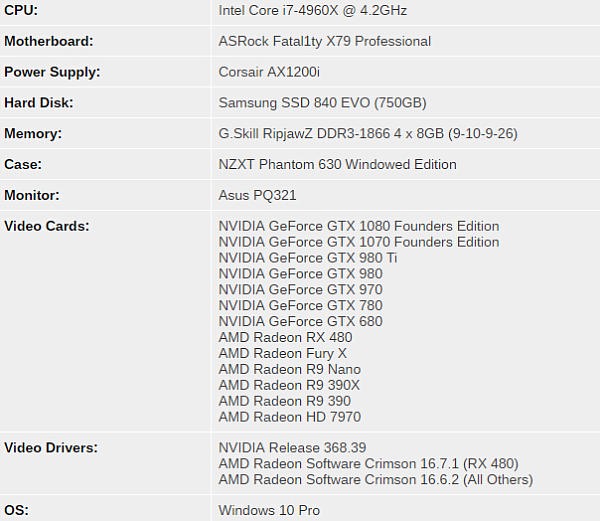
Task: Click the Asus PQ321 monitor value
Action: coord(257,195)
